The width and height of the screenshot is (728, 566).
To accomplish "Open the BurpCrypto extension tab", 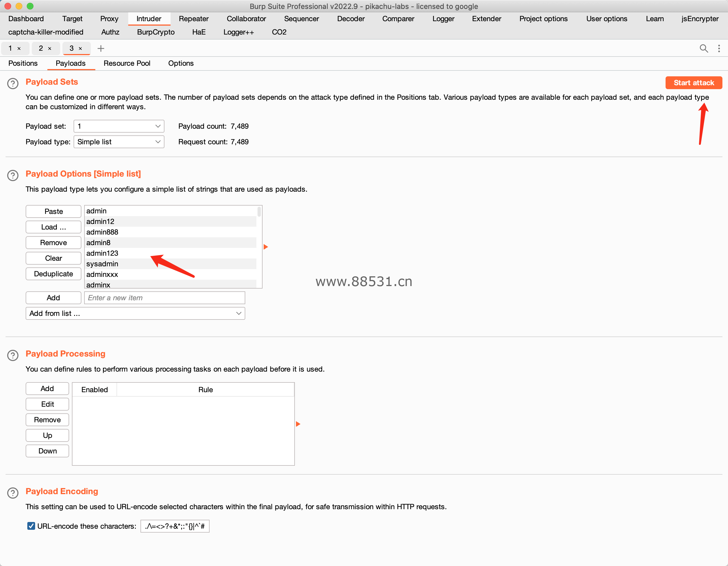I will (x=156, y=32).
